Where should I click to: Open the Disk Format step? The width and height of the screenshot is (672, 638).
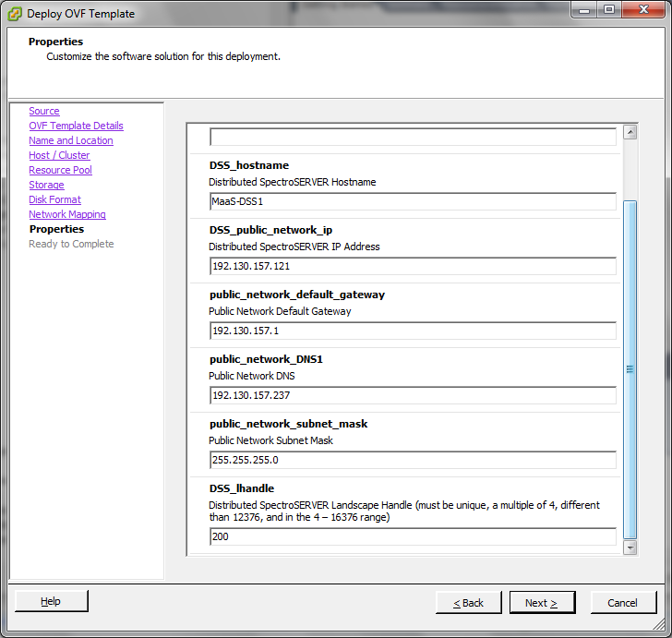[x=54, y=199]
